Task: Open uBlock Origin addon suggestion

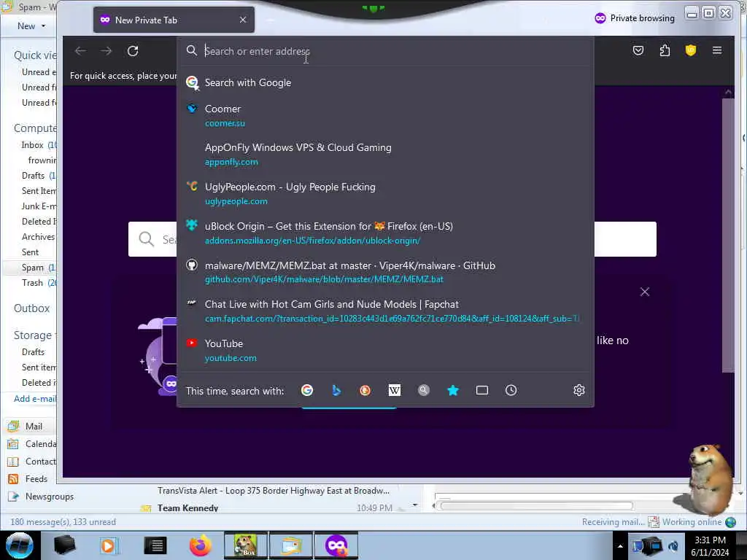Action: [385, 233]
